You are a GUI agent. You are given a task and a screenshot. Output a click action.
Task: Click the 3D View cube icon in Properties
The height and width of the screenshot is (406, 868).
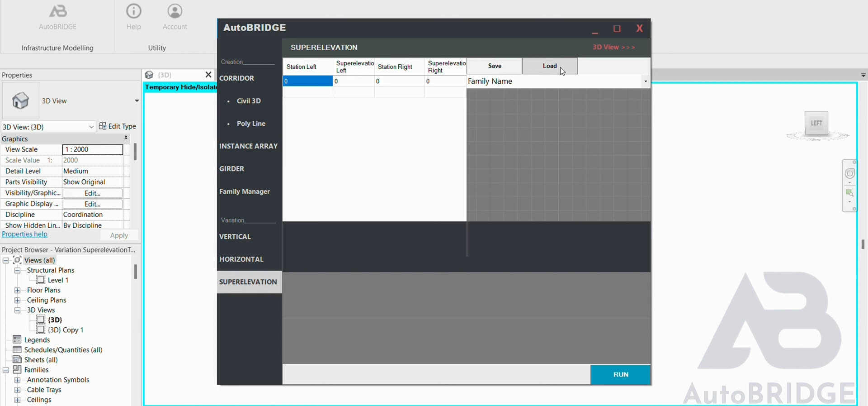(20, 100)
